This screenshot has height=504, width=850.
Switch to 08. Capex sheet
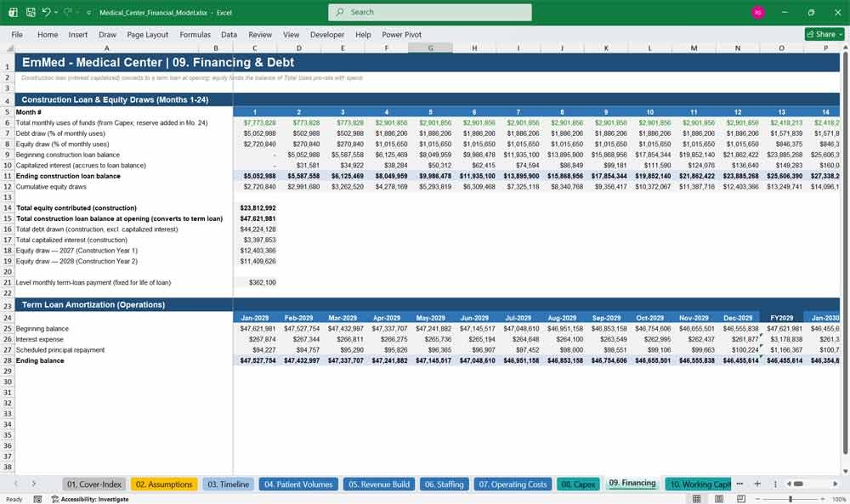(578, 484)
